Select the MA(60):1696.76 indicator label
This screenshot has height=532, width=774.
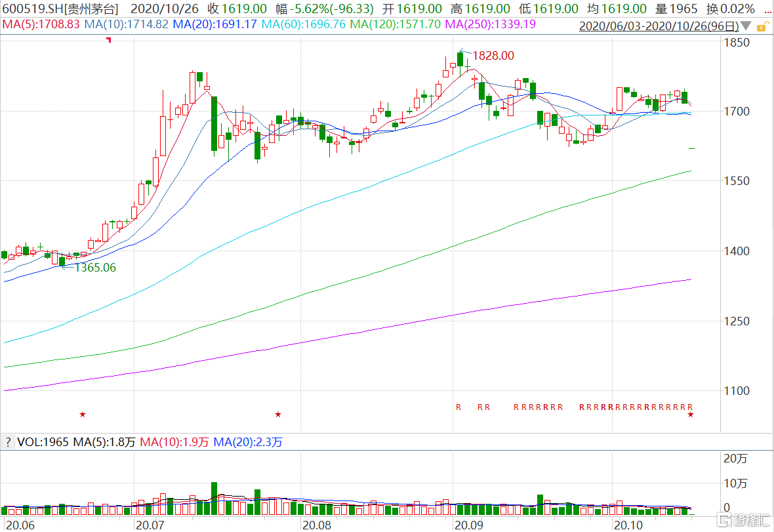(x=304, y=24)
